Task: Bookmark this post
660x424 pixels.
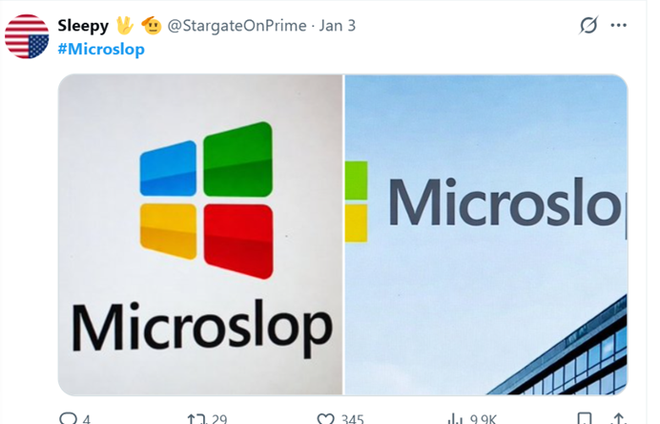Action: pyautogui.click(x=584, y=418)
